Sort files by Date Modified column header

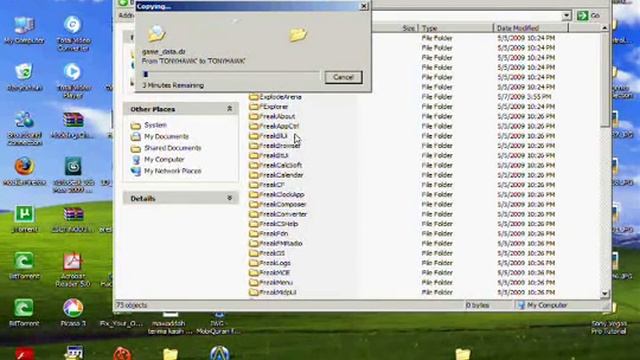click(531, 28)
